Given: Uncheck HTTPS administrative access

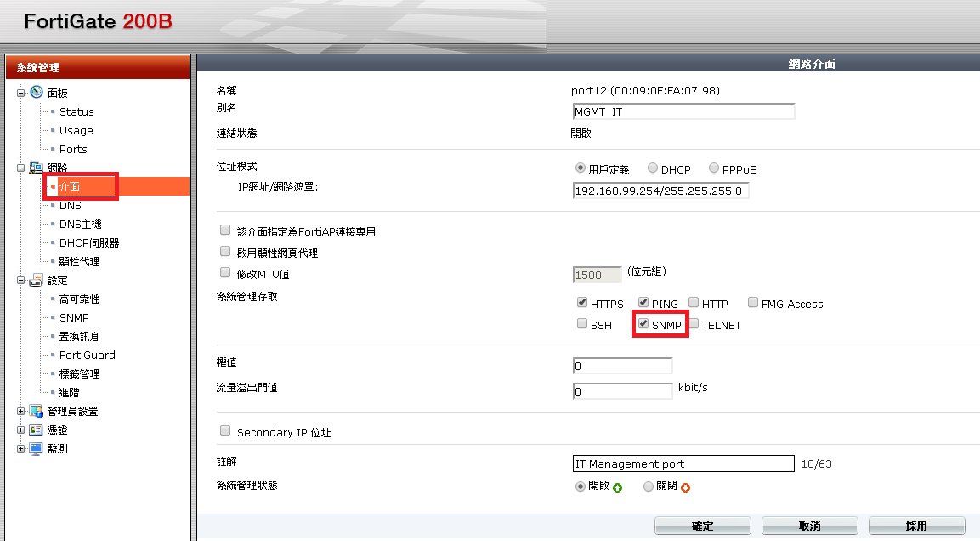Looking at the screenshot, I should click(x=582, y=302).
